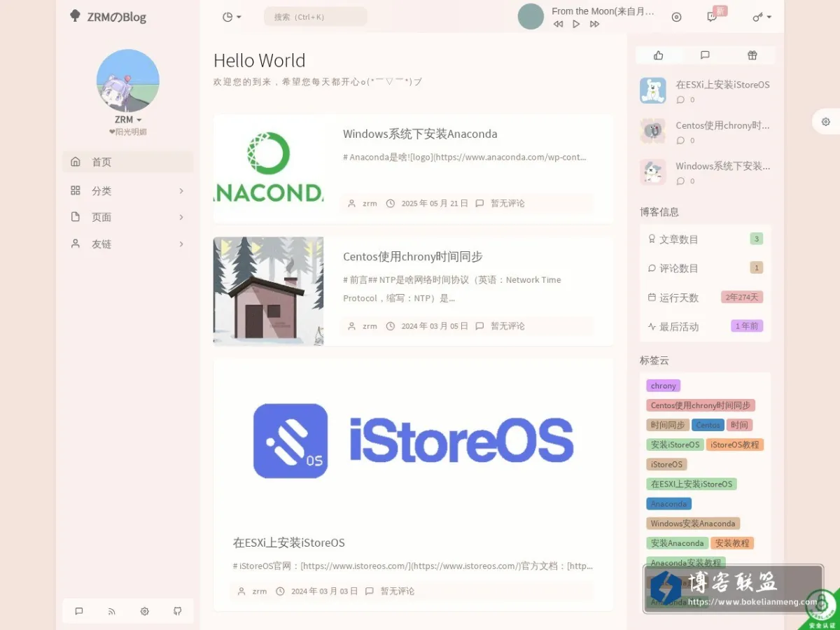Select the blue Anaconda tag
This screenshot has width=840, height=630.
[x=669, y=504]
